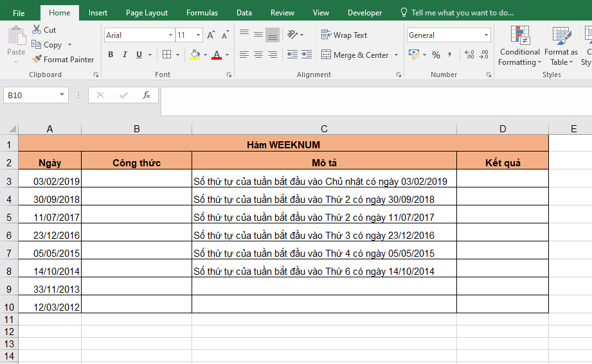Open the Arial font name dropdown
The image size is (592, 364).
pos(170,35)
